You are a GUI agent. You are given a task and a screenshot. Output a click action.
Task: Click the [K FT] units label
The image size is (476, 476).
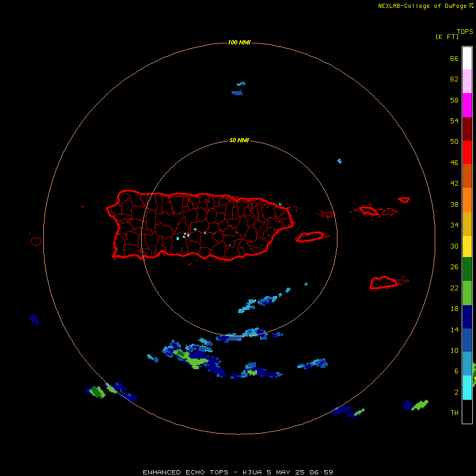(447, 36)
